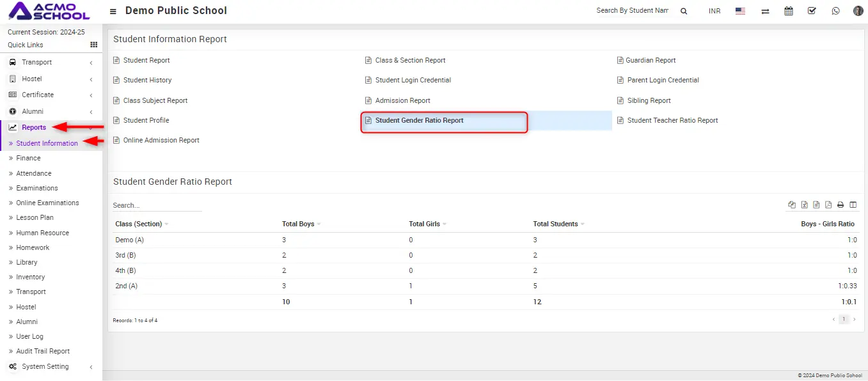The width and height of the screenshot is (868, 381).
Task: Expand the Certificate menu in sidebar
Action: coord(38,95)
